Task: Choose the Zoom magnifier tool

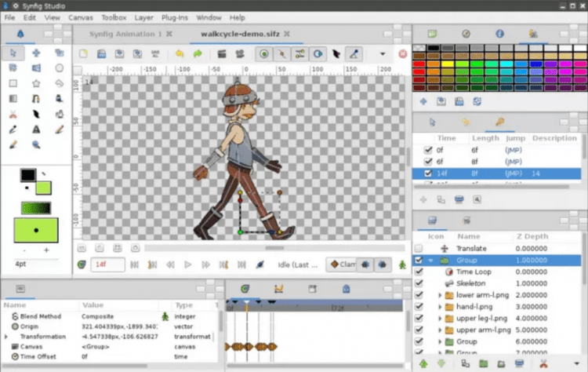Action: (x=36, y=144)
